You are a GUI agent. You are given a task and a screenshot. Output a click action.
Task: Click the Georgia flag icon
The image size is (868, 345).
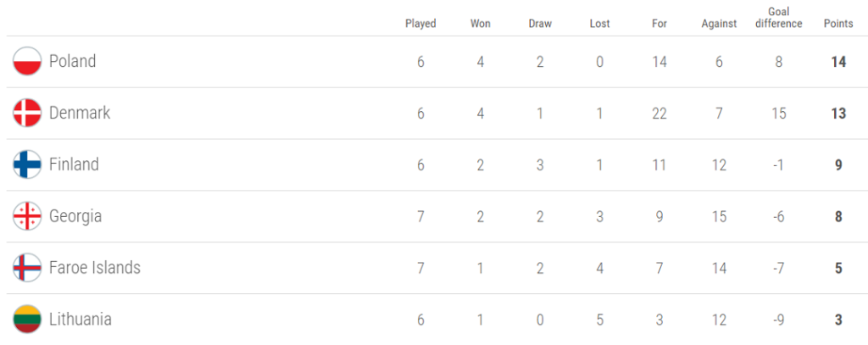(27, 216)
